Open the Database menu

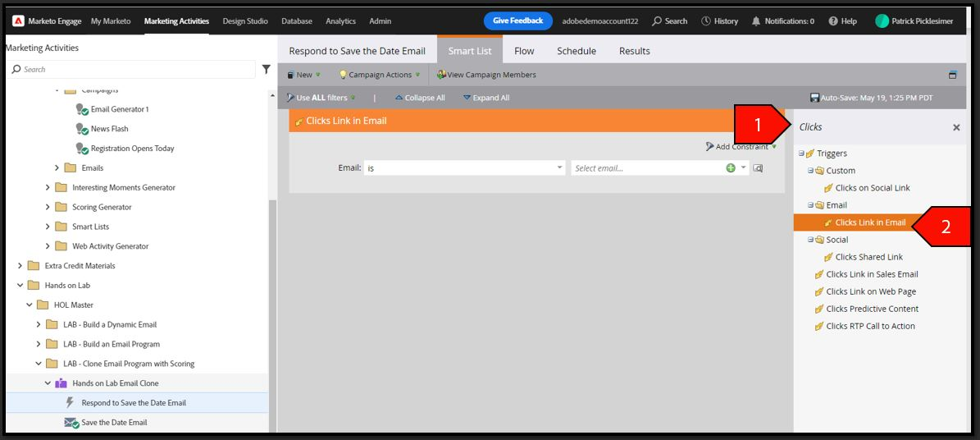297,21
